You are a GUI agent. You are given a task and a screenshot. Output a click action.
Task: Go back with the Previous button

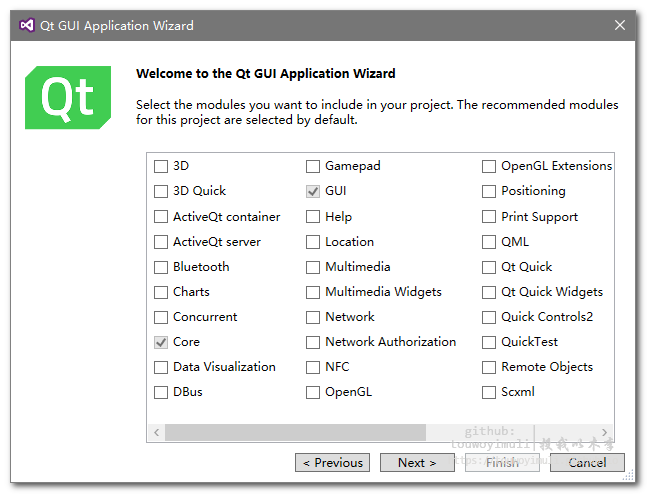point(332,463)
